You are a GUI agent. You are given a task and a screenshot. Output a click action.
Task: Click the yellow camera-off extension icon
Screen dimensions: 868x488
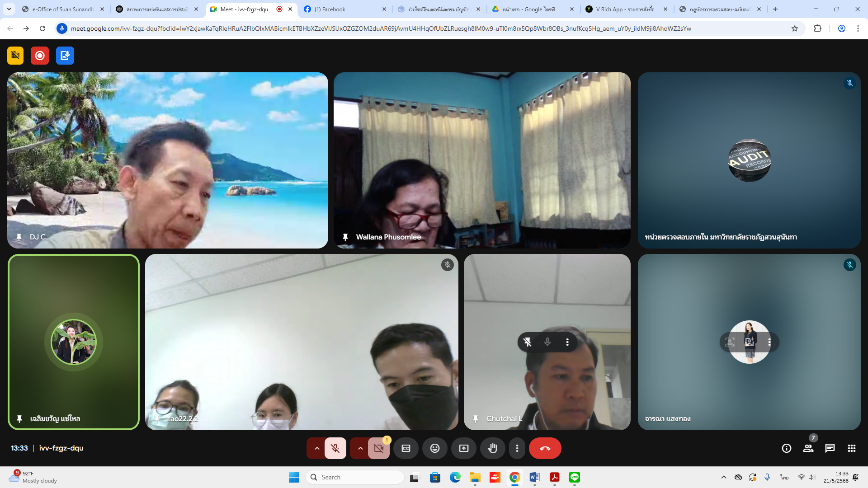pyautogui.click(x=15, y=56)
